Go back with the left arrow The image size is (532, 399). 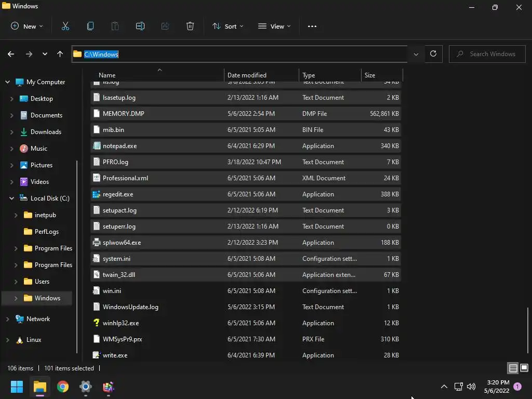11,54
